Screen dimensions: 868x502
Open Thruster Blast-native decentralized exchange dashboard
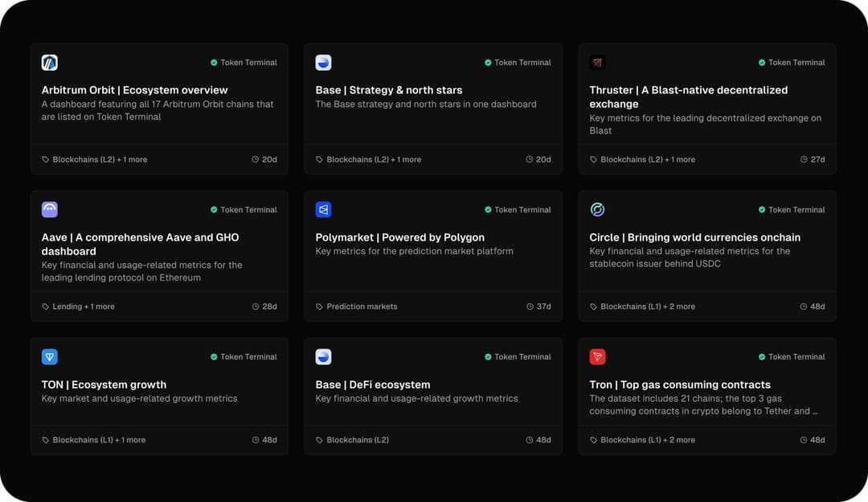689,97
